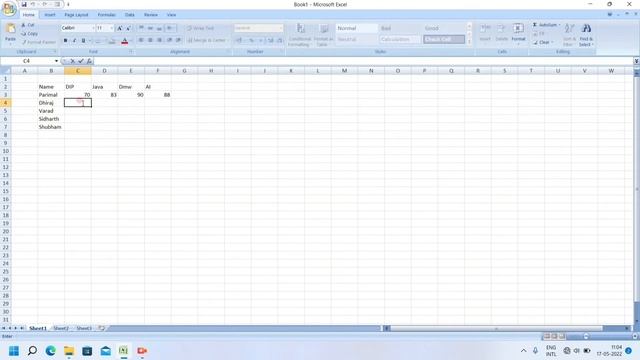Viewport: 640px width, 360px height.
Task: Click the AutoSum button
Action: 546,25
